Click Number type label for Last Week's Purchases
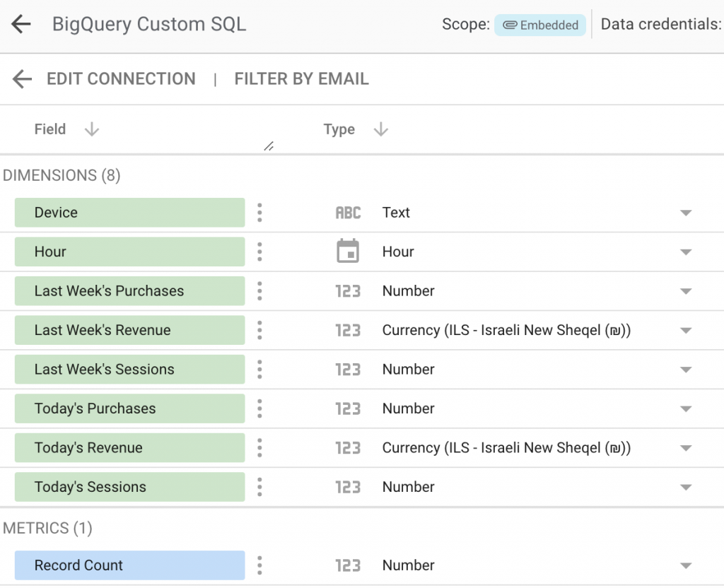The height and width of the screenshot is (588, 724). [x=409, y=291]
